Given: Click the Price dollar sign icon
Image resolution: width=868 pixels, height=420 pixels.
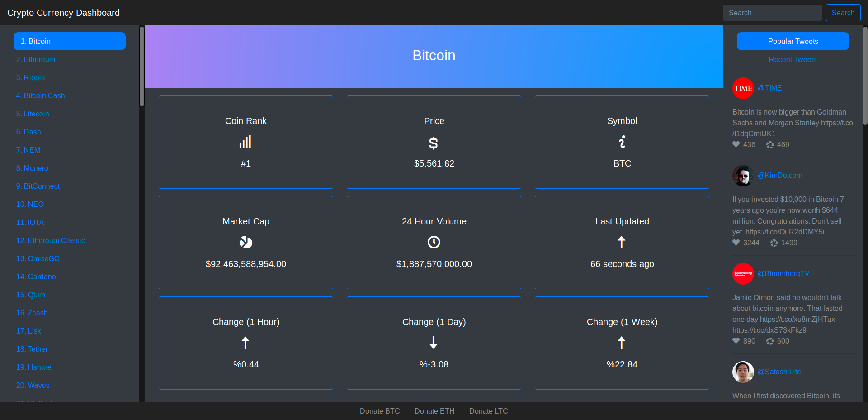Looking at the screenshot, I should (434, 143).
